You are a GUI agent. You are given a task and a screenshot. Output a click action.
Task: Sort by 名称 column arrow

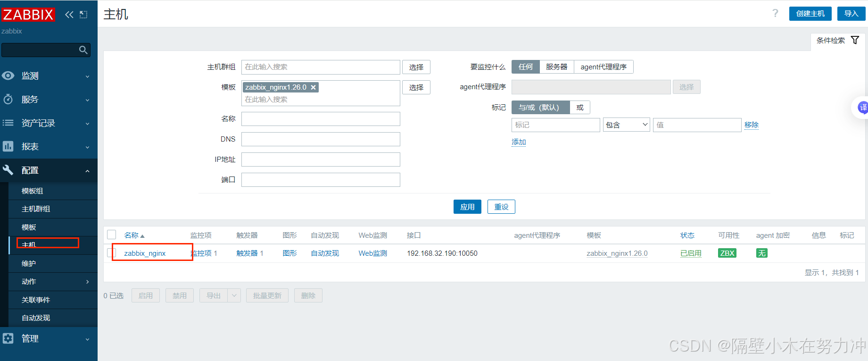[142, 236]
